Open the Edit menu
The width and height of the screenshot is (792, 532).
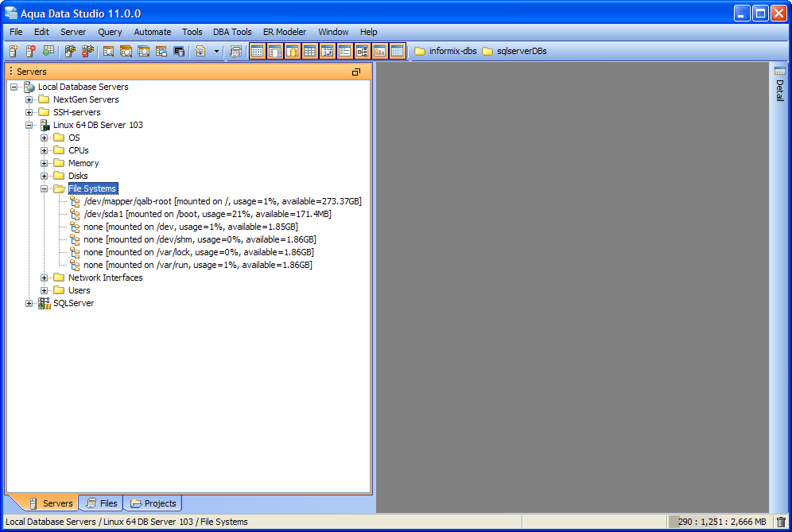(x=41, y=32)
